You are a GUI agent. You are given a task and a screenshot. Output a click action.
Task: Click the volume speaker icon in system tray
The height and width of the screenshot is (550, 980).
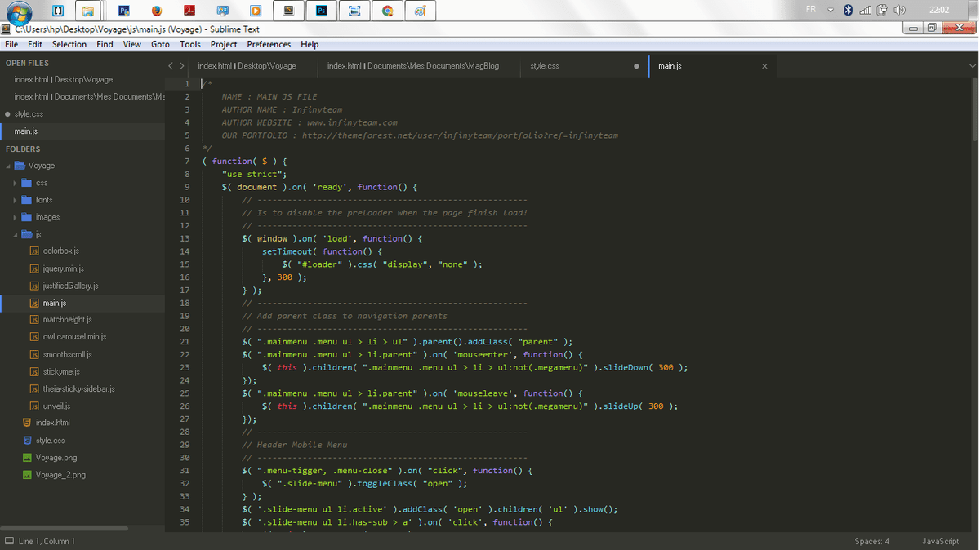pos(899,10)
